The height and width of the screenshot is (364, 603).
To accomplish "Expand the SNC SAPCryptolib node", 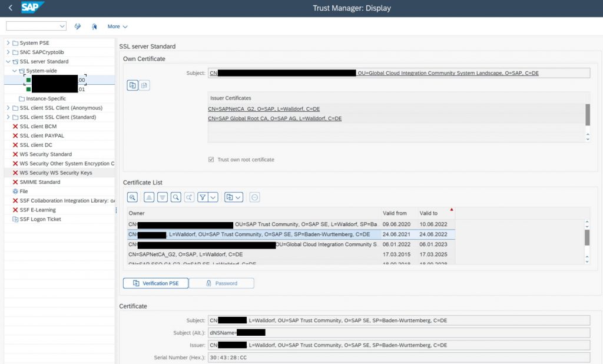I will pos(8,52).
